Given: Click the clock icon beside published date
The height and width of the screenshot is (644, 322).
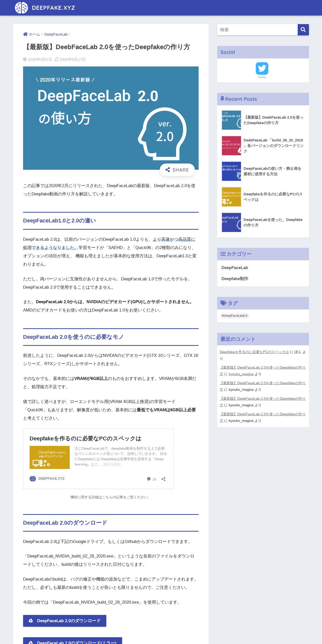Looking at the screenshot, I should pyautogui.click(x=25, y=59).
